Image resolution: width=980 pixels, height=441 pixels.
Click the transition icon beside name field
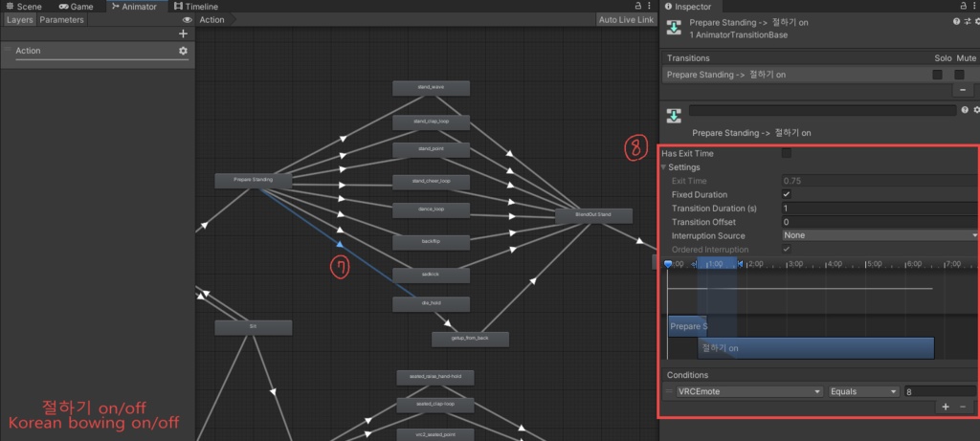(x=674, y=116)
